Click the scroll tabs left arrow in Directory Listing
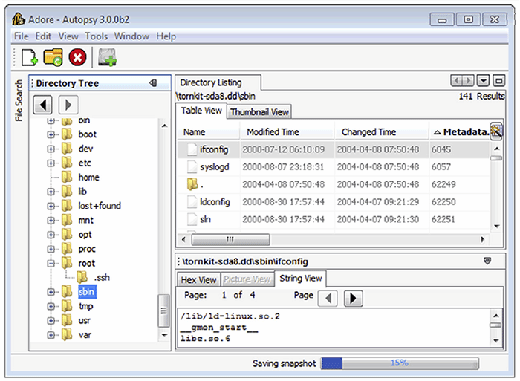 (x=456, y=80)
